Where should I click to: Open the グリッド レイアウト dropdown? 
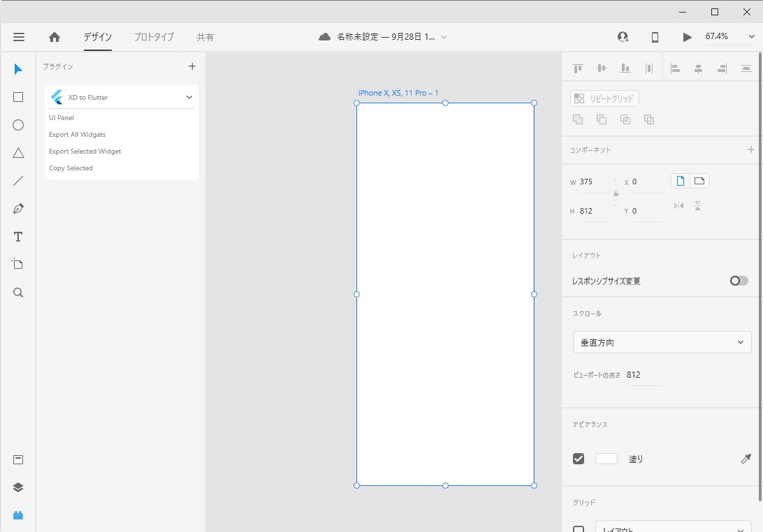(x=674, y=528)
